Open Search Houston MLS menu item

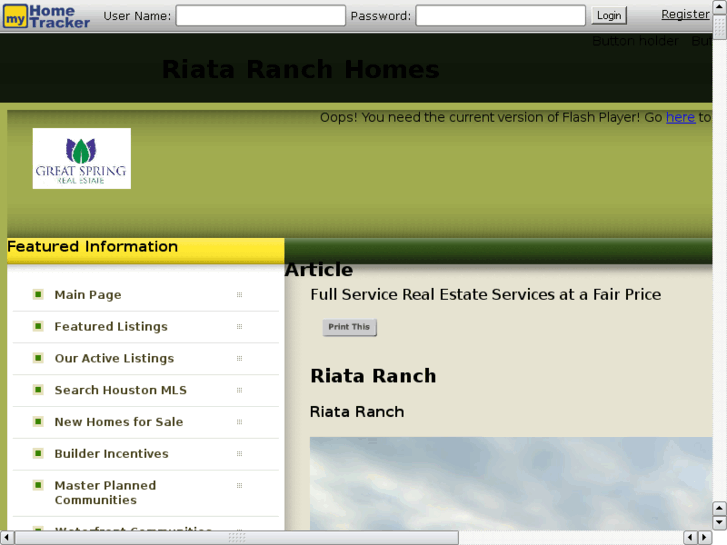121,390
